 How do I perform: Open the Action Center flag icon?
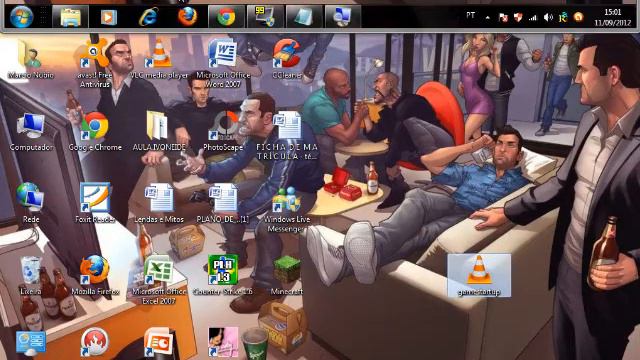tap(503, 17)
